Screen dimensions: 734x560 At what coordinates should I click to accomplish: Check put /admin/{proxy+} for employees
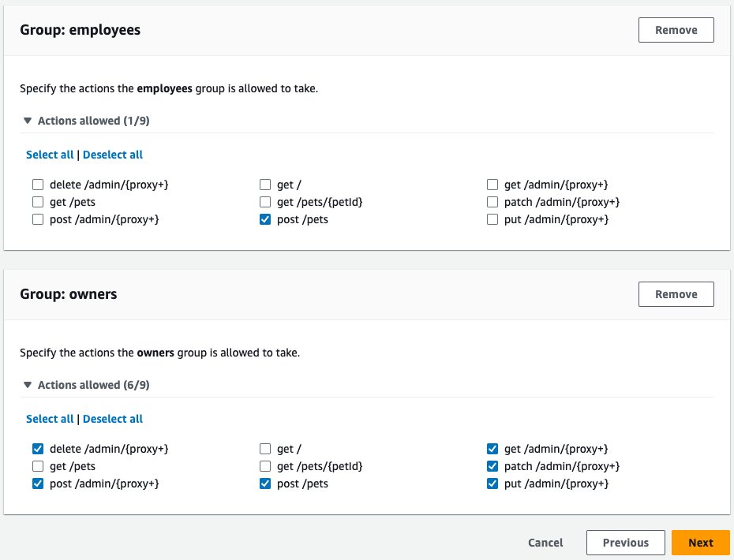pos(492,219)
